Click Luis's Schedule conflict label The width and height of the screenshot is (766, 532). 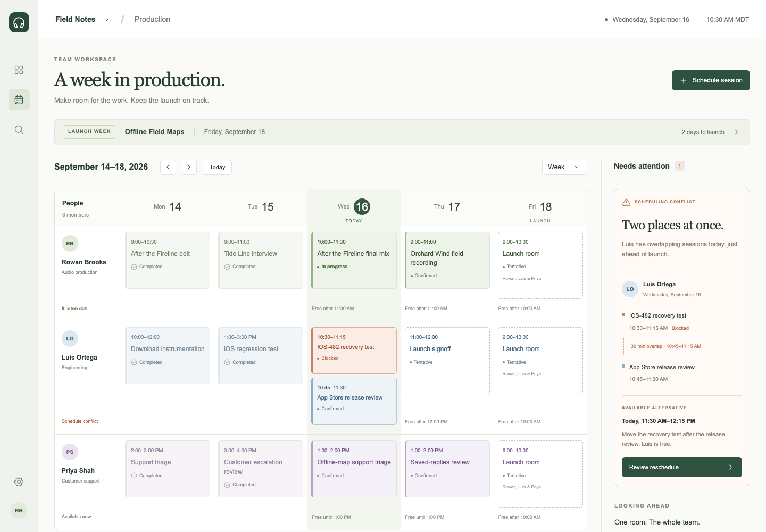pyautogui.click(x=80, y=421)
